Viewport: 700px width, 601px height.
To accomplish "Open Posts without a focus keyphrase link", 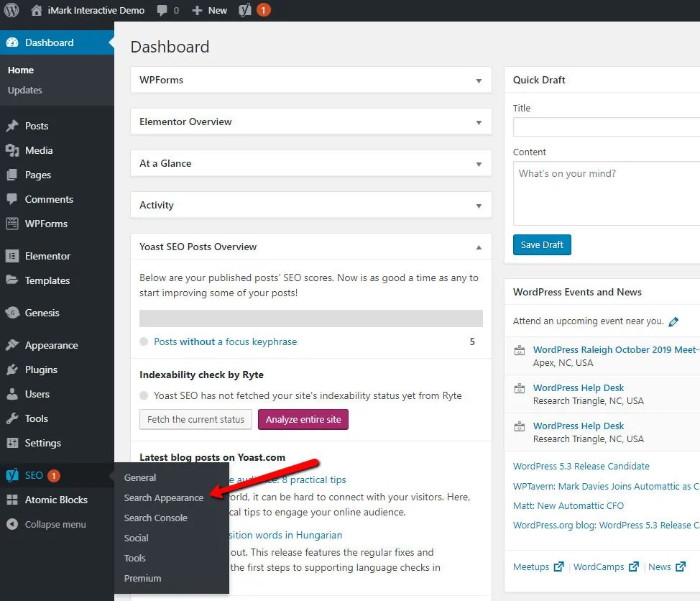I will tap(226, 341).
